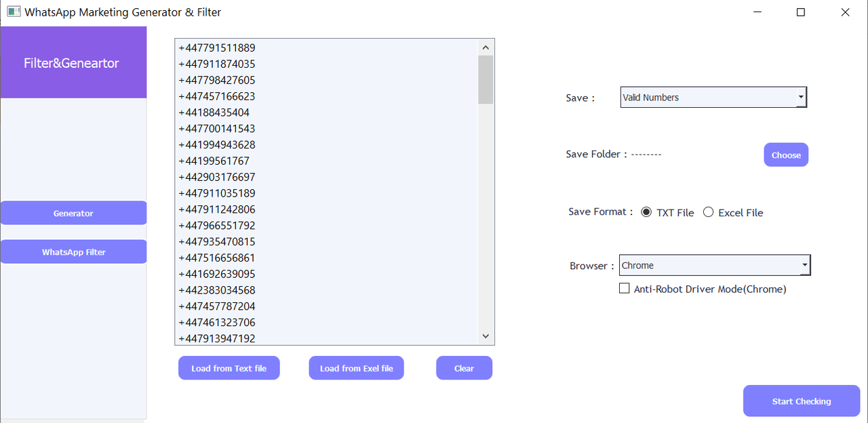
Task: Start Checking the numbers
Action: click(x=802, y=401)
